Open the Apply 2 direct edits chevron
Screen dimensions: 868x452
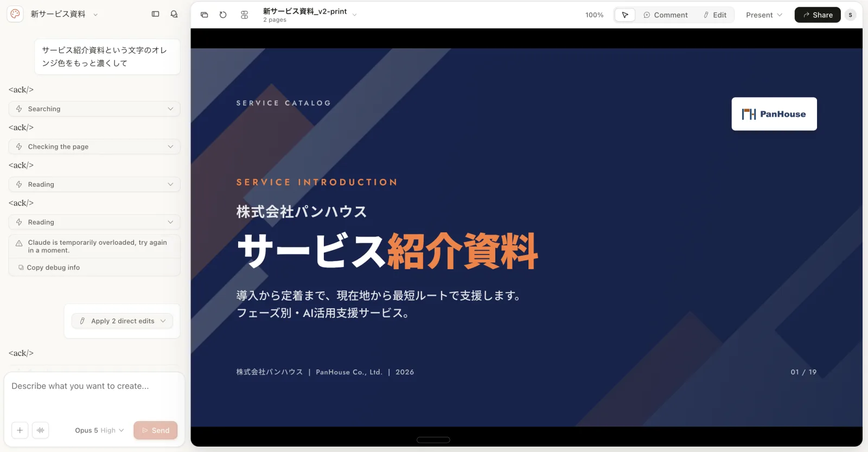163,321
